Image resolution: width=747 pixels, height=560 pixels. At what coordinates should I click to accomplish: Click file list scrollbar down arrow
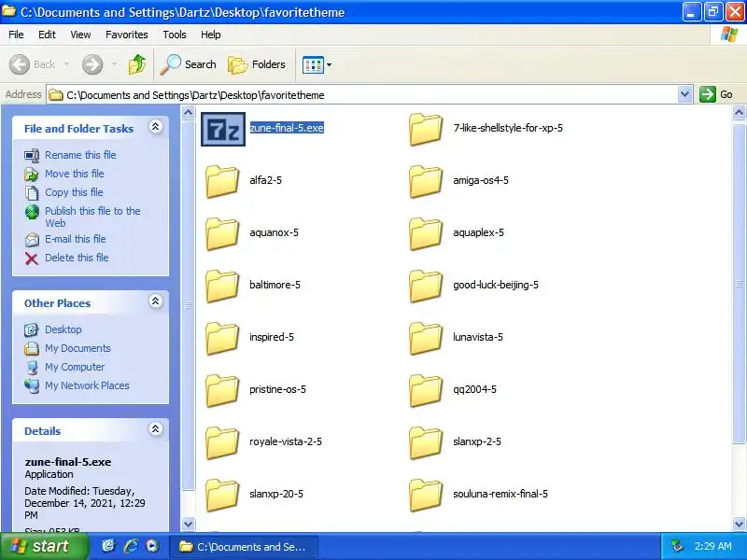[x=739, y=524]
